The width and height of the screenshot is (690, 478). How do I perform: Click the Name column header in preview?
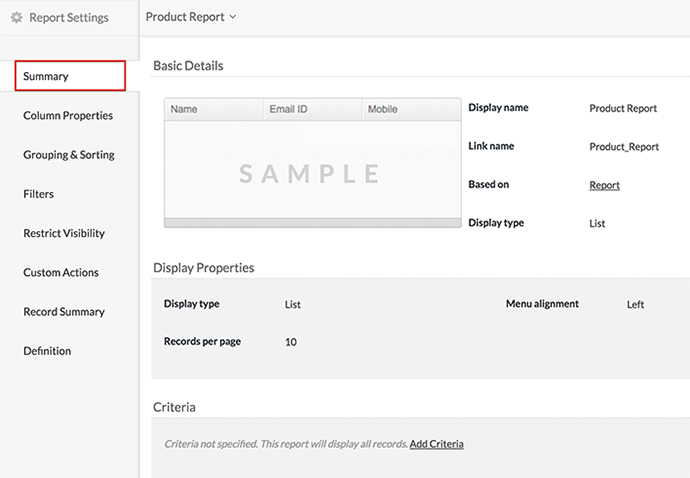[184, 109]
